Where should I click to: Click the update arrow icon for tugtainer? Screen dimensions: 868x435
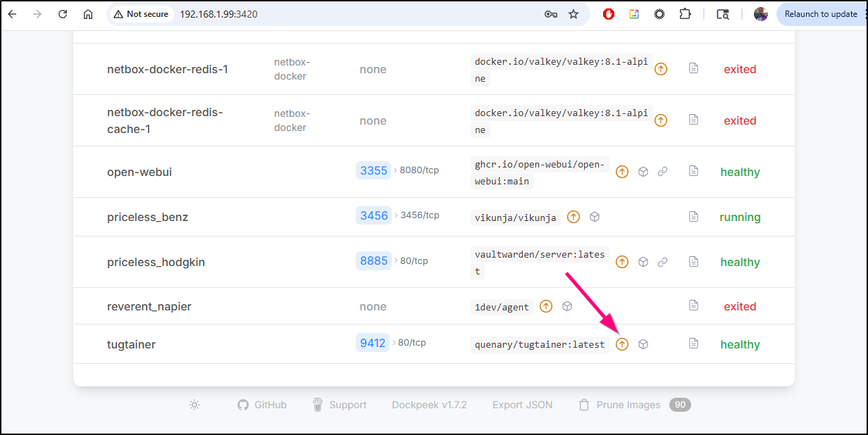tap(621, 344)
